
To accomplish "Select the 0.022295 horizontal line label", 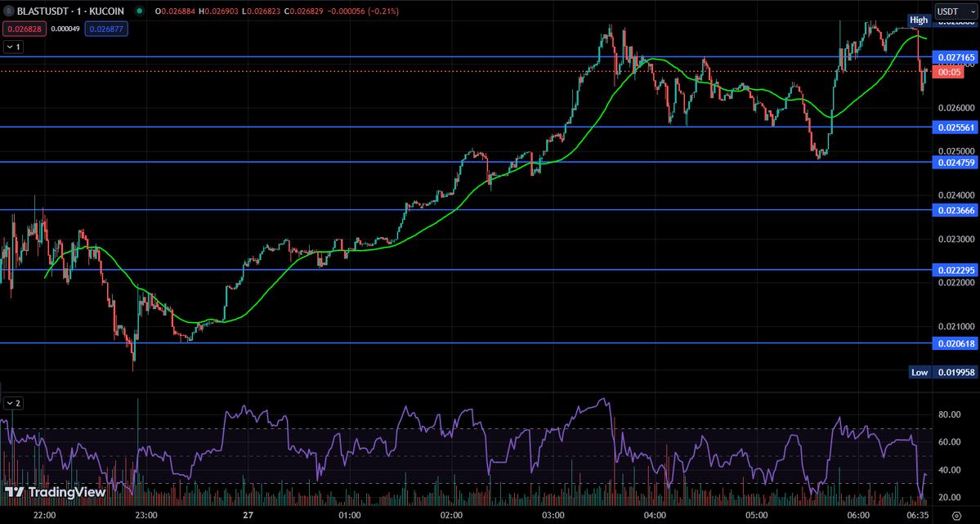I will pyautogui.click(x=955, y=271).
